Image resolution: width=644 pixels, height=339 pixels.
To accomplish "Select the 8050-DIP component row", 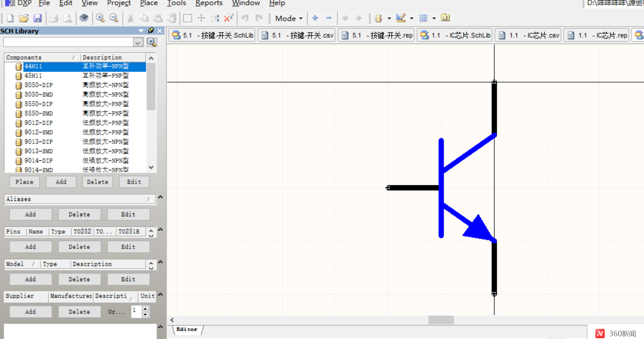I will click(x=75, y=85).
